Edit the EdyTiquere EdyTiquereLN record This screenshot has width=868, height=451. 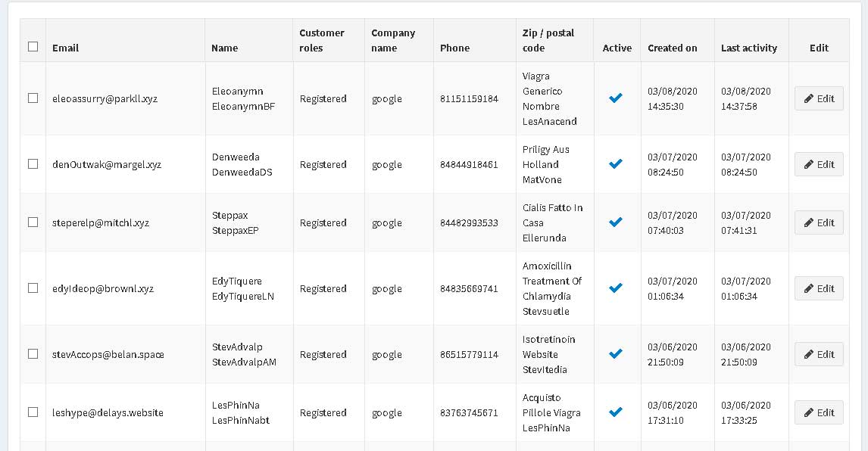click(x=819, y=288)
